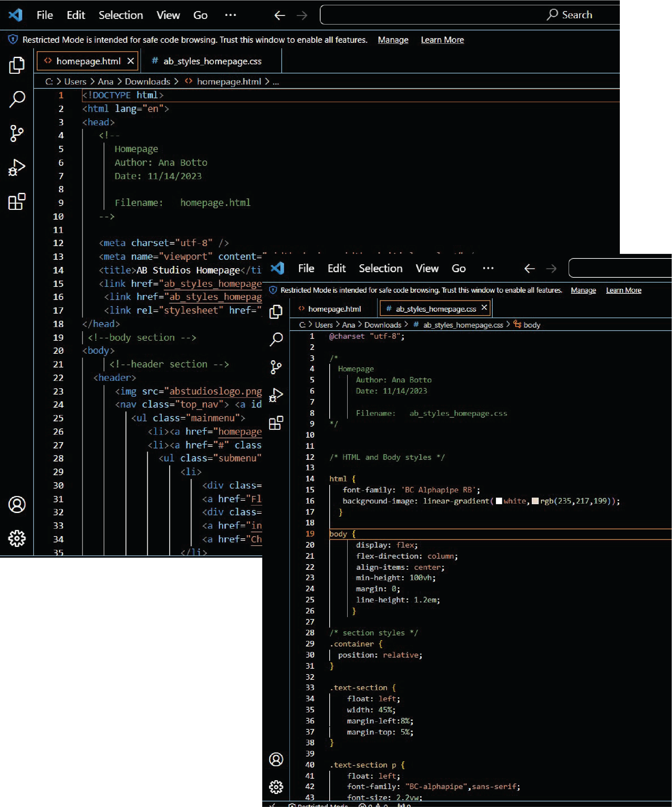Open the Manage gear in the left window

[17, 538]
